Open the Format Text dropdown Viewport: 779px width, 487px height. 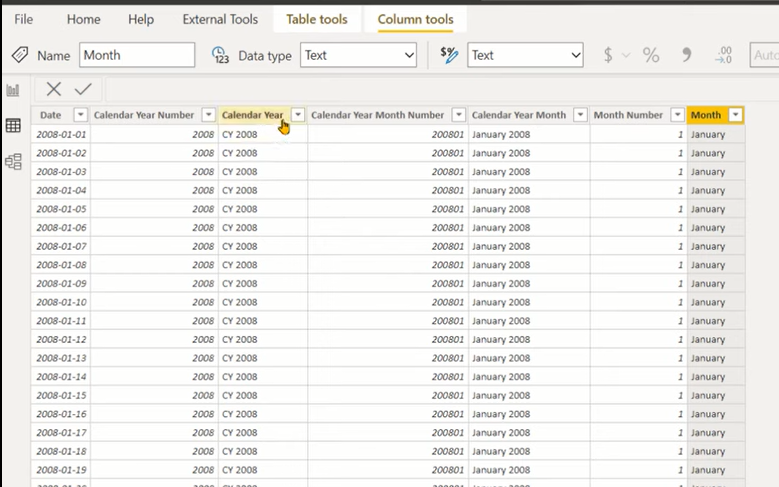click(525, 55)
